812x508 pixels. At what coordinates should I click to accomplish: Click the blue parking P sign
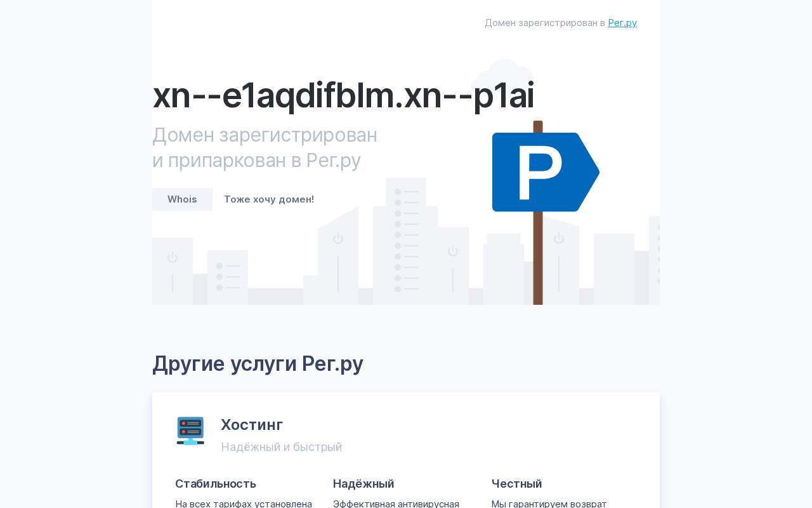(x=546, y=172)
